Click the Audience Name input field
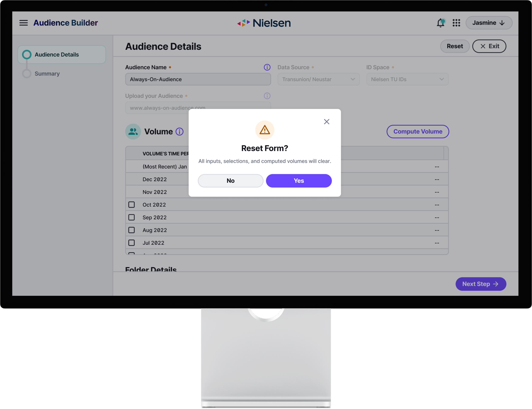Viewport: 532px width, 409px height. pos(198,79)
